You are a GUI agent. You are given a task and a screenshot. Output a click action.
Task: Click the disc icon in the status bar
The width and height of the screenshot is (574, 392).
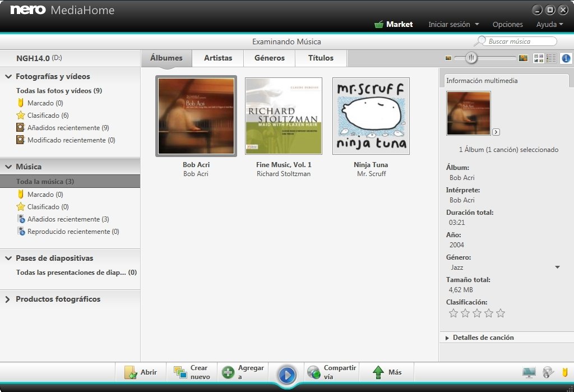[x=548, y=372]
